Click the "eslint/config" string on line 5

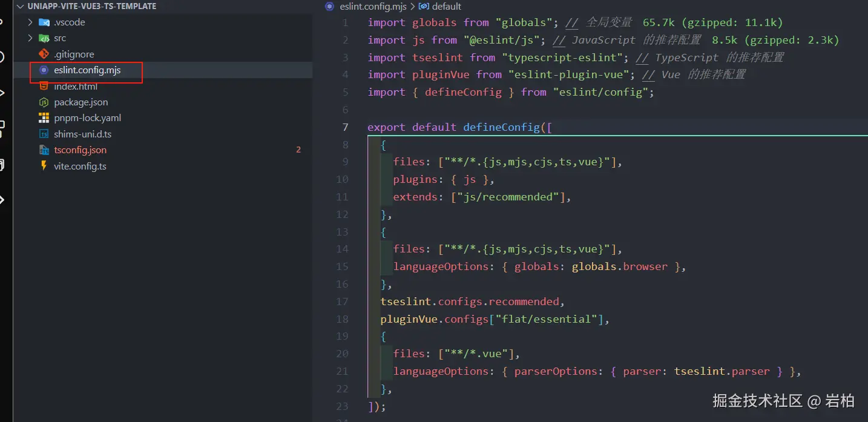click(x=600, y=92)
